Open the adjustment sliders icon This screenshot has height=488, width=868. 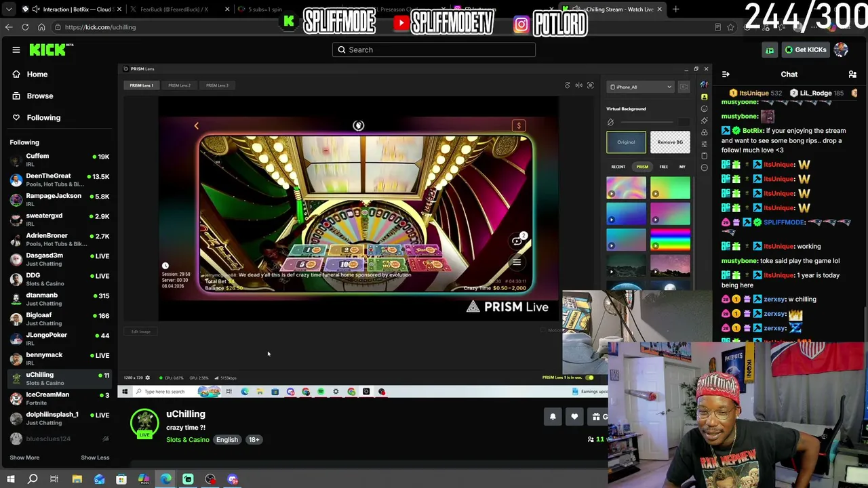coord(704,144)
